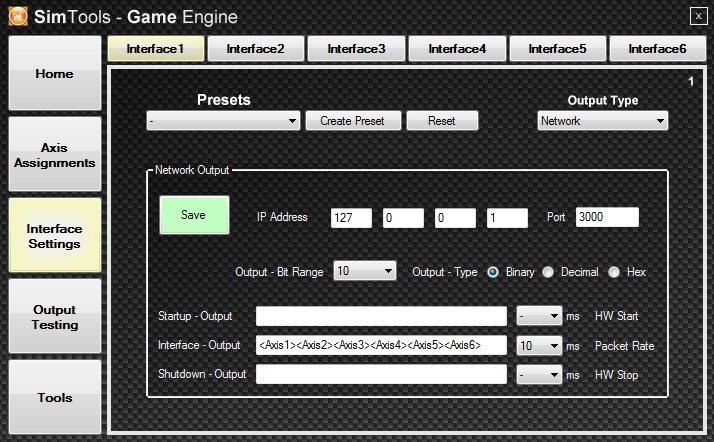Click Create Preset button
This screenshot has height=442, width=714.
click(353, 121)
